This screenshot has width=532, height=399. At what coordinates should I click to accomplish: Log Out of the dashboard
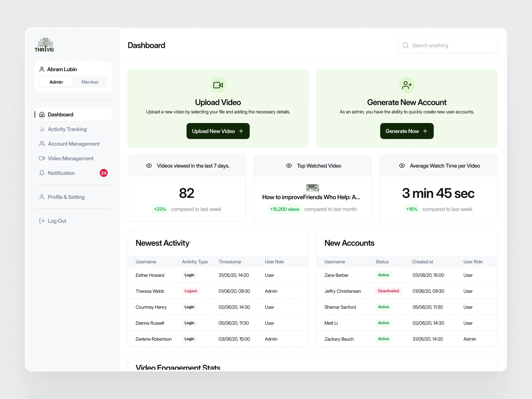coord(73,221)
